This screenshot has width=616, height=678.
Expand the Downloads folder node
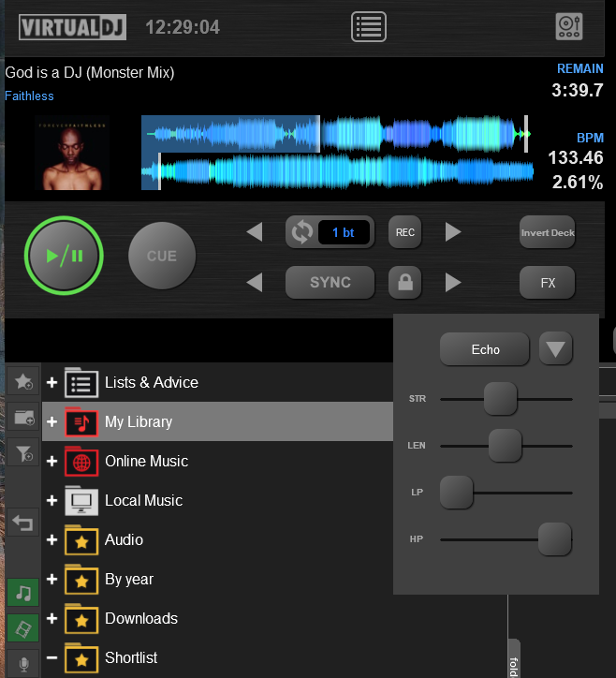[51, 618]
